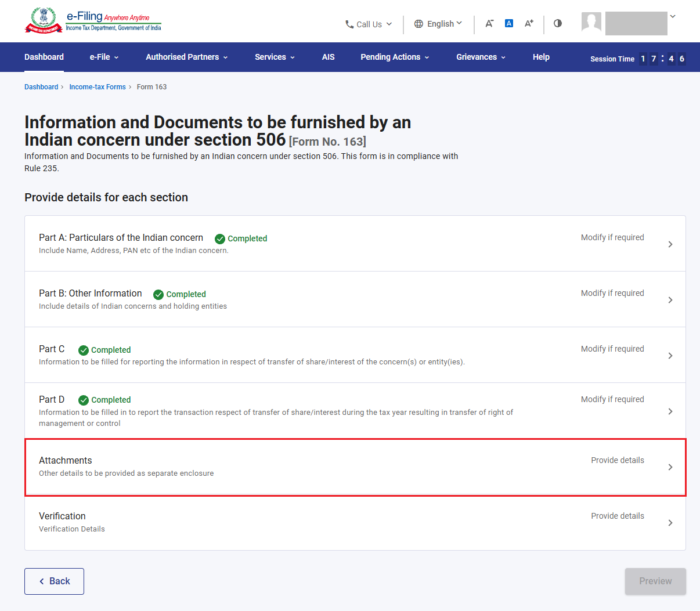Expand Part A with its right chevron
This screenshot has width=700, height=611.
pos(670,244)
